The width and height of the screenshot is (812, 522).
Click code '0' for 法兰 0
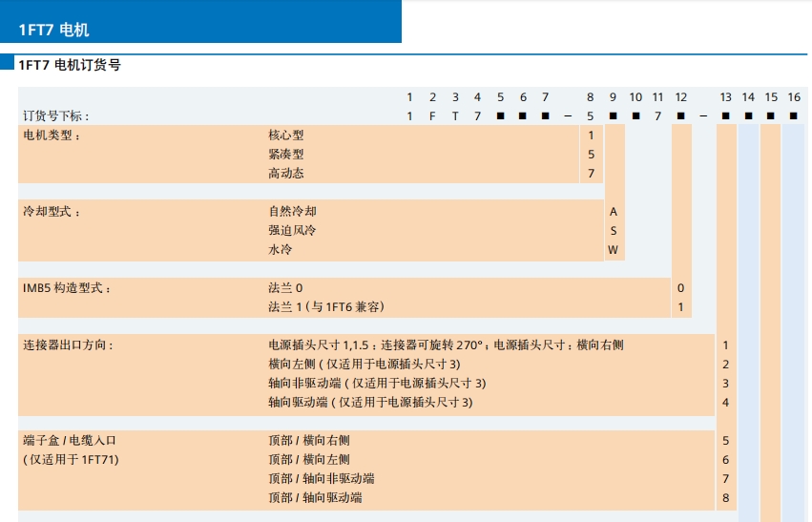click(x=680, y=288)
